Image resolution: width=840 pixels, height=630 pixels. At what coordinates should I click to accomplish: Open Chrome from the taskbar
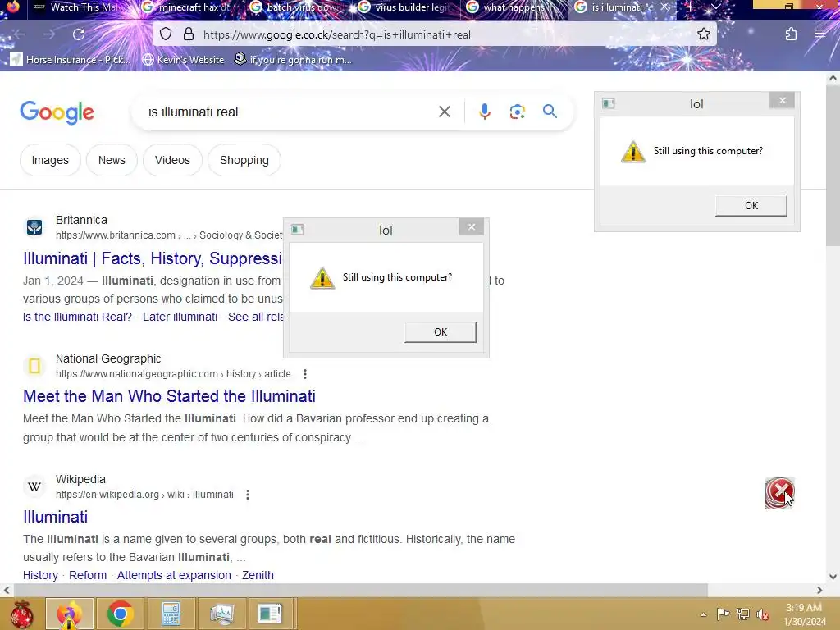tap(120, 614)
